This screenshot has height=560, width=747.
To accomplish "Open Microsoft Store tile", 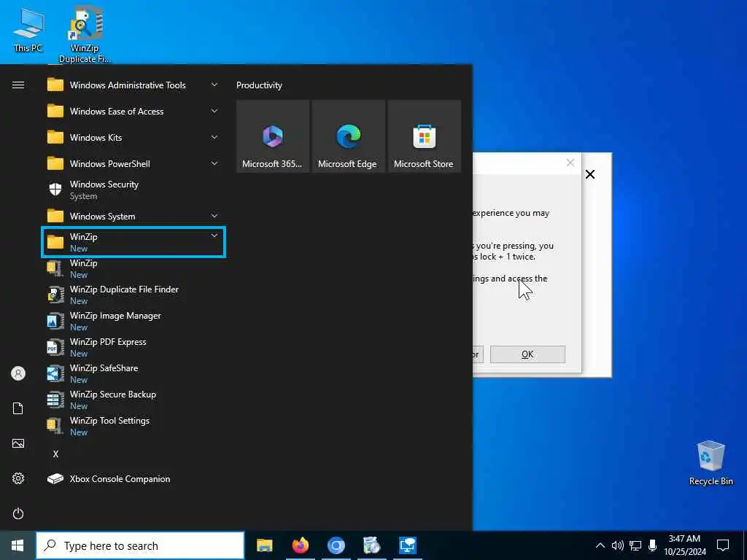I will tap(424, 136).
